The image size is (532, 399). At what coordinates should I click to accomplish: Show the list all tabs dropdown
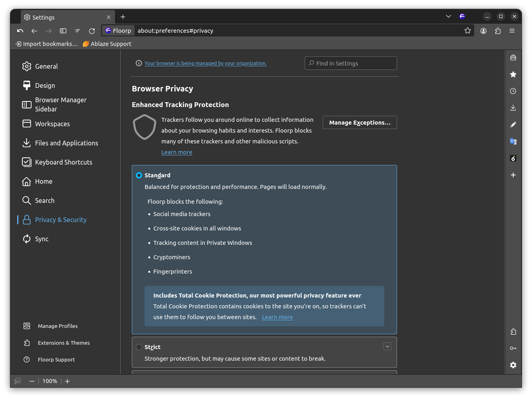(448, 16)
